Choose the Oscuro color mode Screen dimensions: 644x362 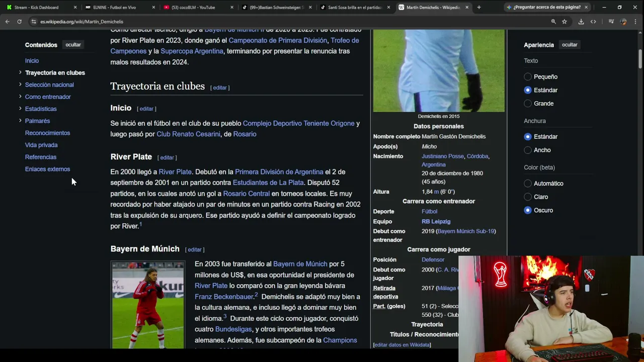click(x=528, y=210)
